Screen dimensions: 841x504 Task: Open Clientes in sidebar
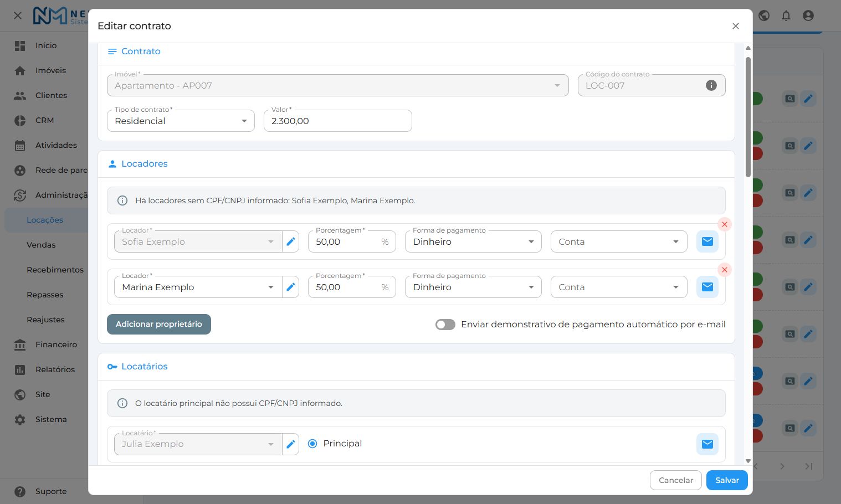51,95
